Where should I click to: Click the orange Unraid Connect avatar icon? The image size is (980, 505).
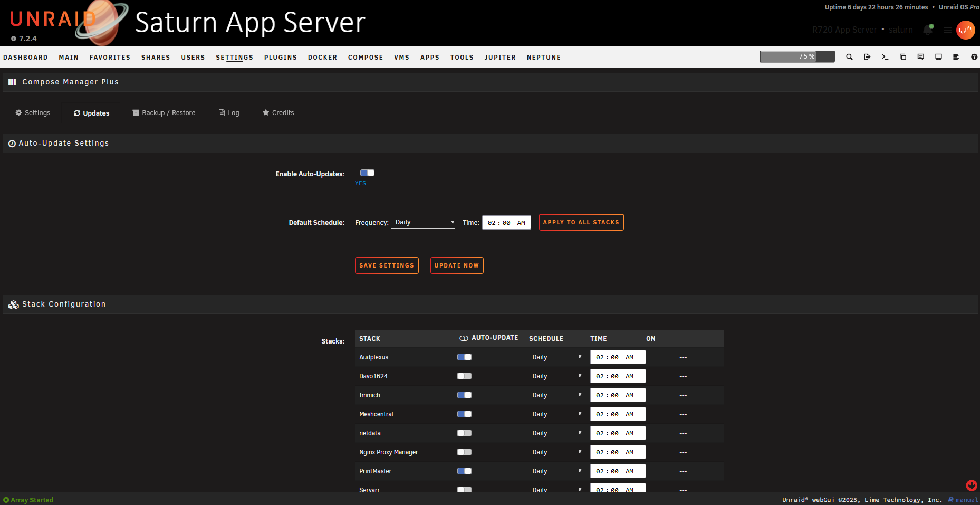(x=966, y=30)
